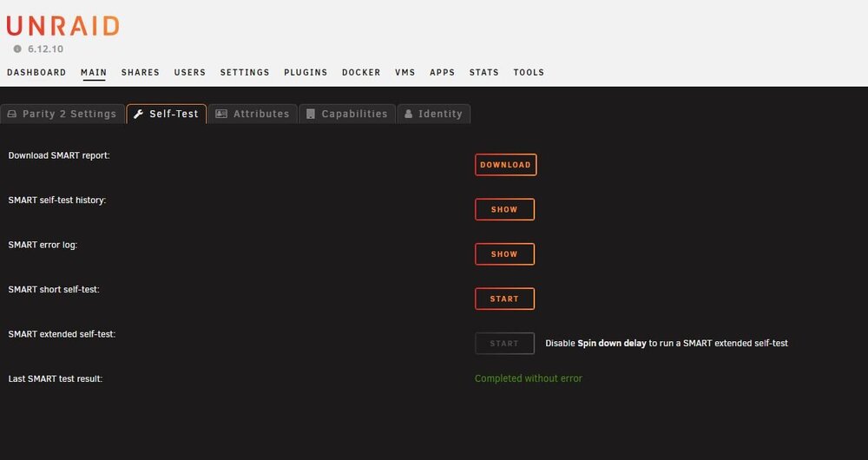Click the disabled extended self-test Start button
The image size is (868, 460).
(x=504, y=343)
